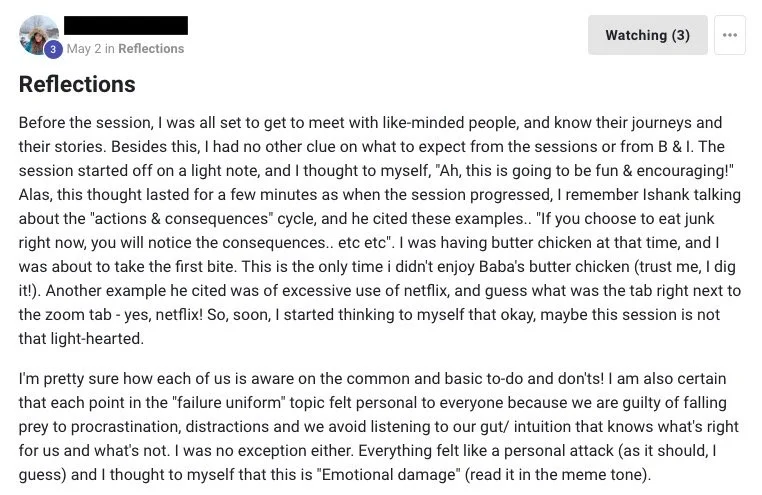This screenshot has height=495, width=762.
Task: Click the words "Baba's butter chicken"
Action: click(554, 267)
